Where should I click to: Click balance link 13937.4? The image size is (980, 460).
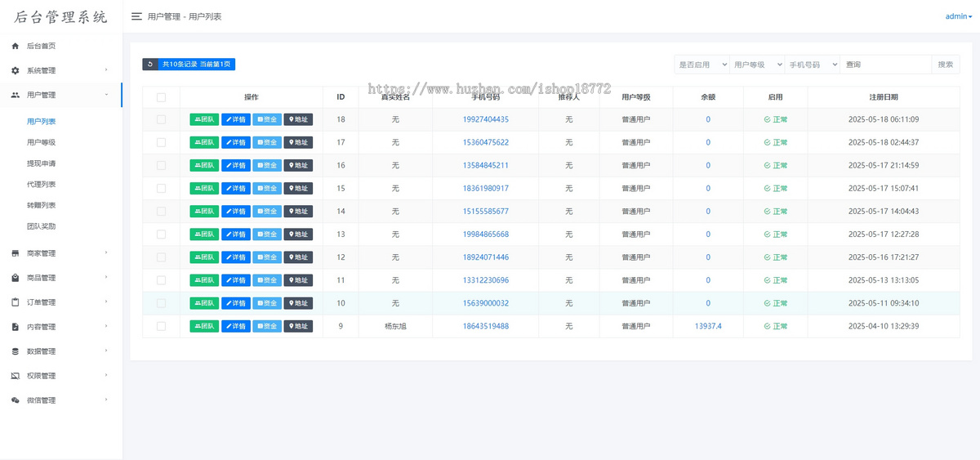pyautogui.click(x=708, y=326)
